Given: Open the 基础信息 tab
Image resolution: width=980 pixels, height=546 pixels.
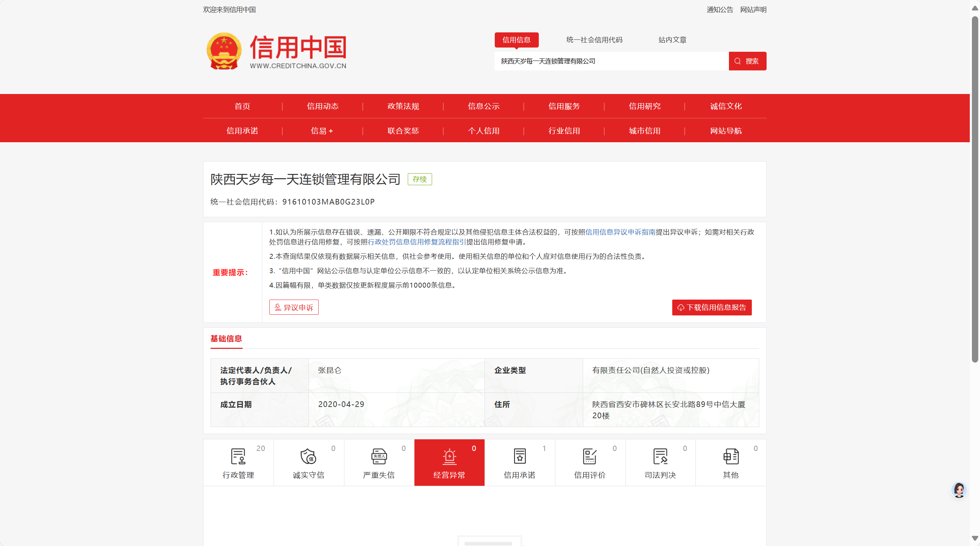Looking at the screenshot, I should click(226, 338).
